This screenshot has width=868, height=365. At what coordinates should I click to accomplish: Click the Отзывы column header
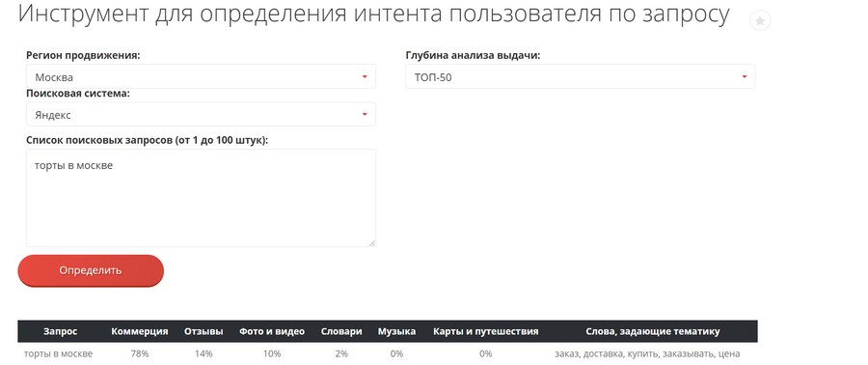click(x=203, y=331)
